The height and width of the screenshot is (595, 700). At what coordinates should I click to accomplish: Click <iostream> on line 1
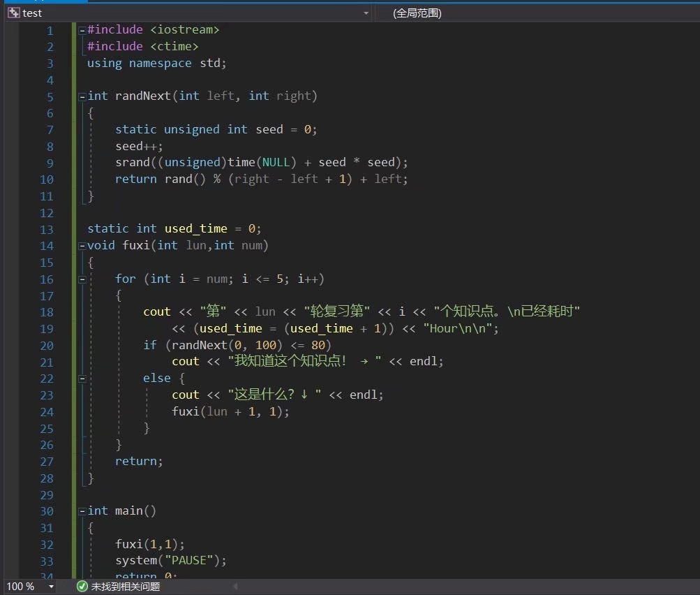[185, 29]
